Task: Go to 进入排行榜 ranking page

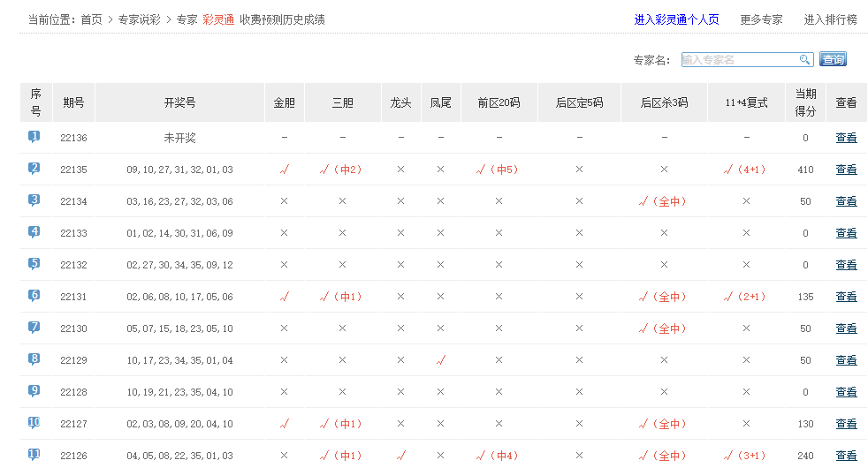Action: (x=830, y=19)
